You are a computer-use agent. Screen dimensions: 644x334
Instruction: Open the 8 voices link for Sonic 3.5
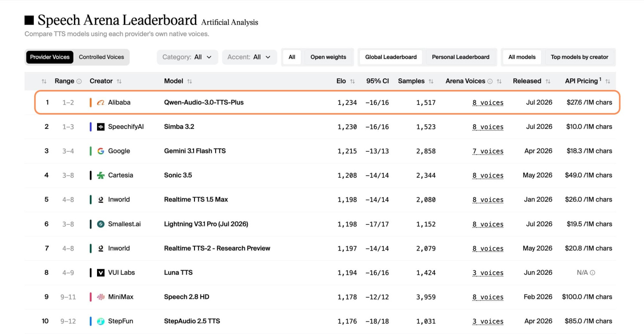point(488,175)
